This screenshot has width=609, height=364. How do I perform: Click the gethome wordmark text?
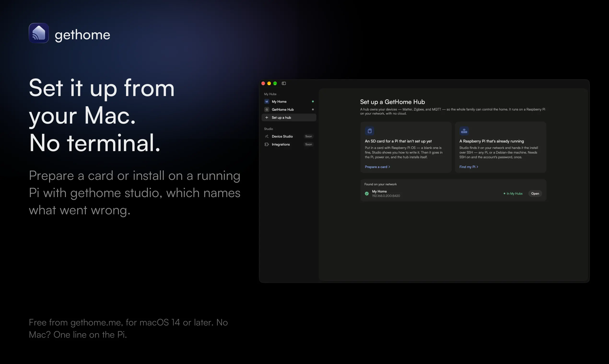pos(82,35)
